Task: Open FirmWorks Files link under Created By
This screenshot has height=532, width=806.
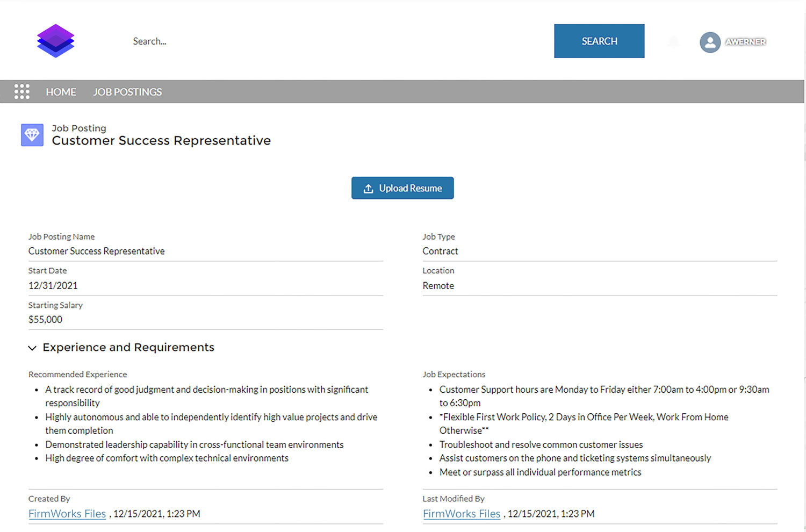Action: click(67, 514)
